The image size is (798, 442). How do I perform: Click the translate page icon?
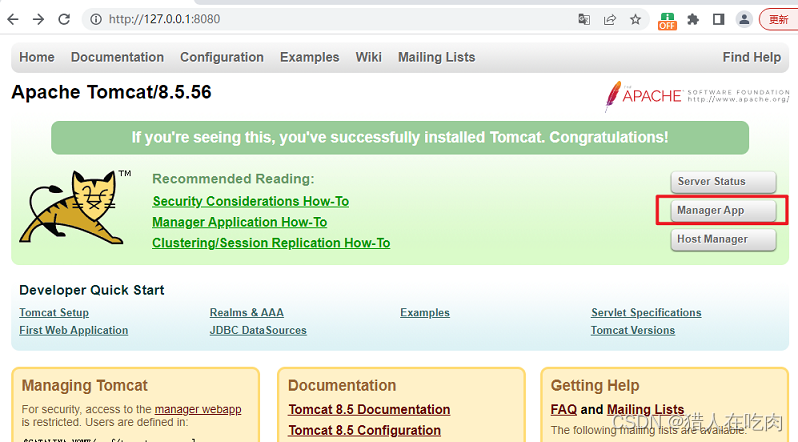click(x=584, y=19)
